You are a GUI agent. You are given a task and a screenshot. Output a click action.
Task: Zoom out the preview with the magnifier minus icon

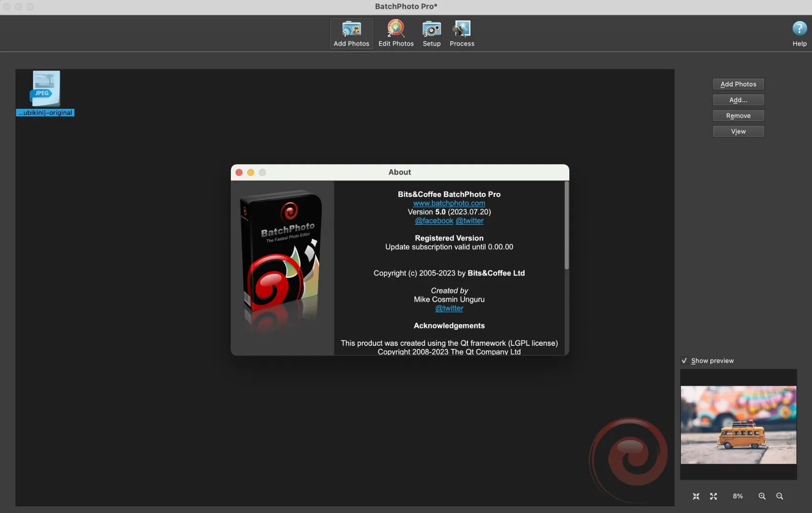[x=780, y=496]
